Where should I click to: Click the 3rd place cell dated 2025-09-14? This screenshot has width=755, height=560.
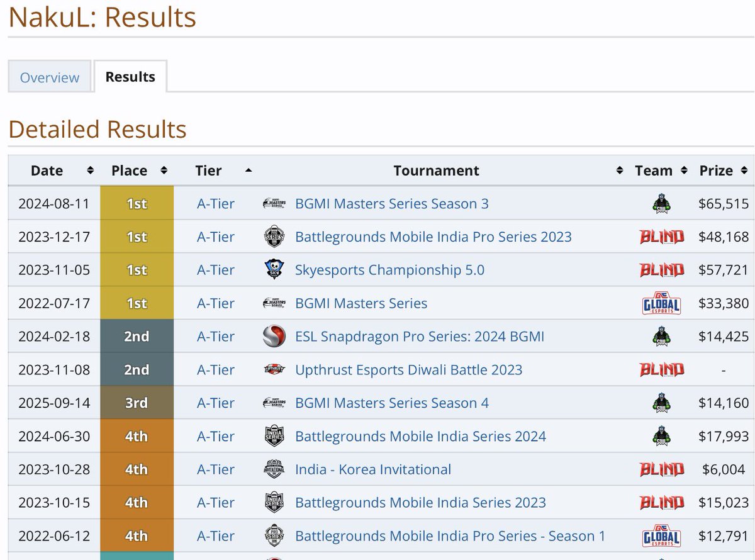tap(137, 403)
